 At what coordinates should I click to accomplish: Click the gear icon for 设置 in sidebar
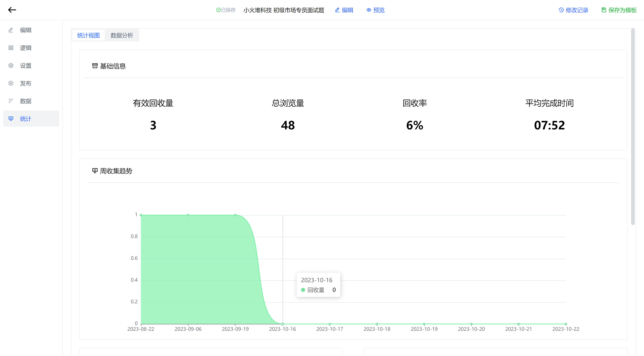tap(11, 66)
